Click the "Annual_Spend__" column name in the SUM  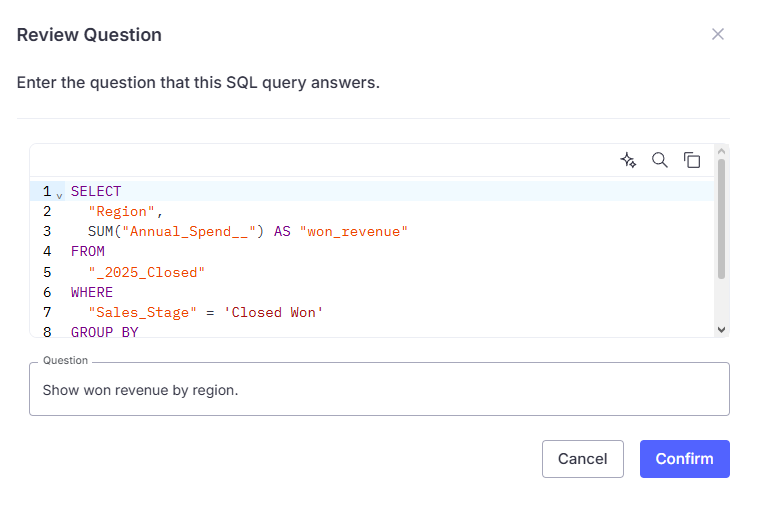189,231
